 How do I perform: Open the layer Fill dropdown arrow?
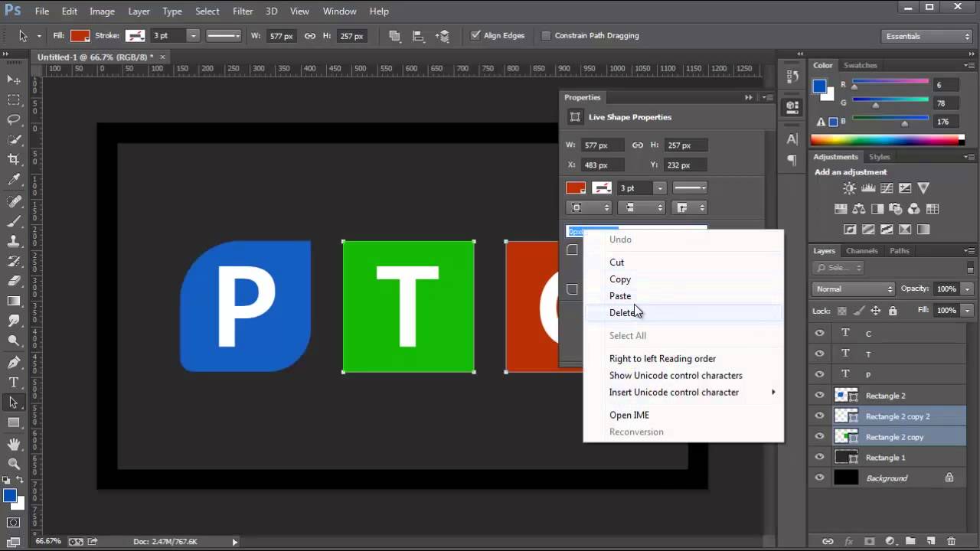(968, 310)
